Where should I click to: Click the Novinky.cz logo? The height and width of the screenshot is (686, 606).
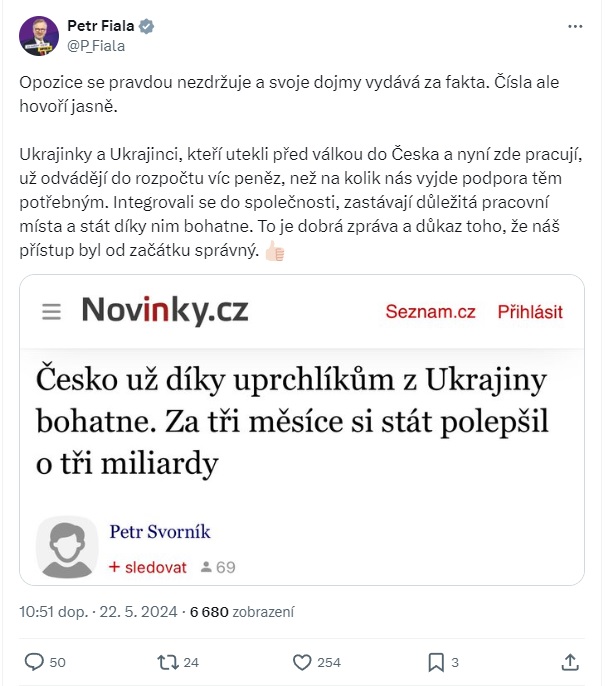[165, 310]
